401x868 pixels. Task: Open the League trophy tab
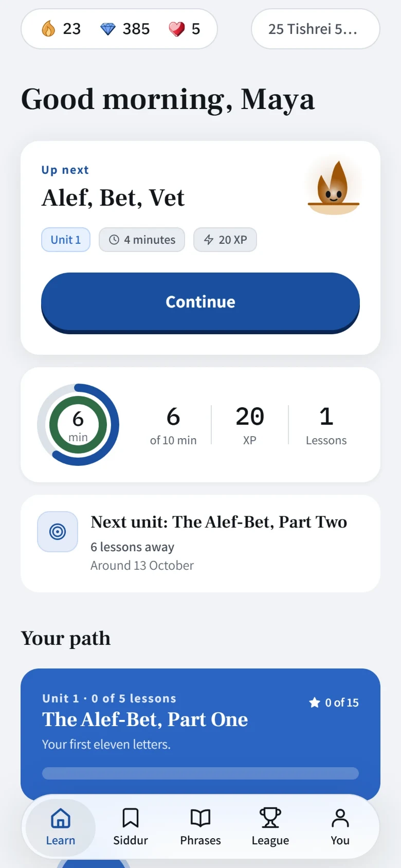(270, 827)
